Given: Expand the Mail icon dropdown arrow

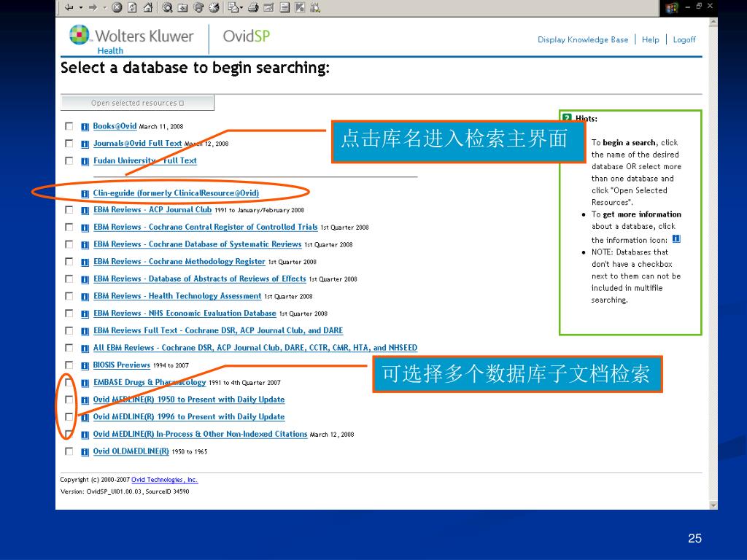Looking at the screenshot, I should pyautogui.click(x=241, y=7).
